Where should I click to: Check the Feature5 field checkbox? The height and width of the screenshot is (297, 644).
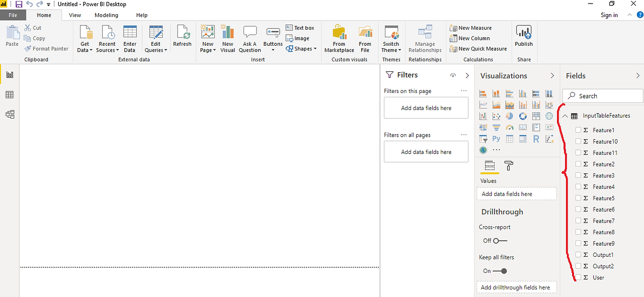point(578,198)
